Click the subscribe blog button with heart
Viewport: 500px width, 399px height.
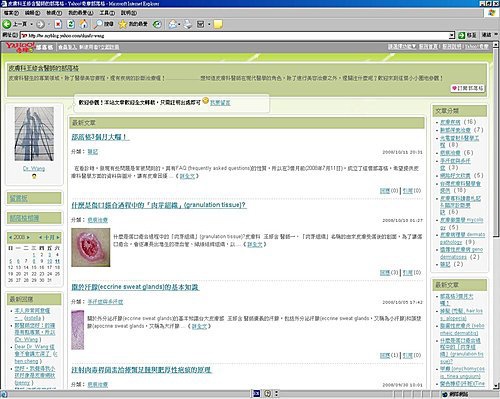point(468,88)
